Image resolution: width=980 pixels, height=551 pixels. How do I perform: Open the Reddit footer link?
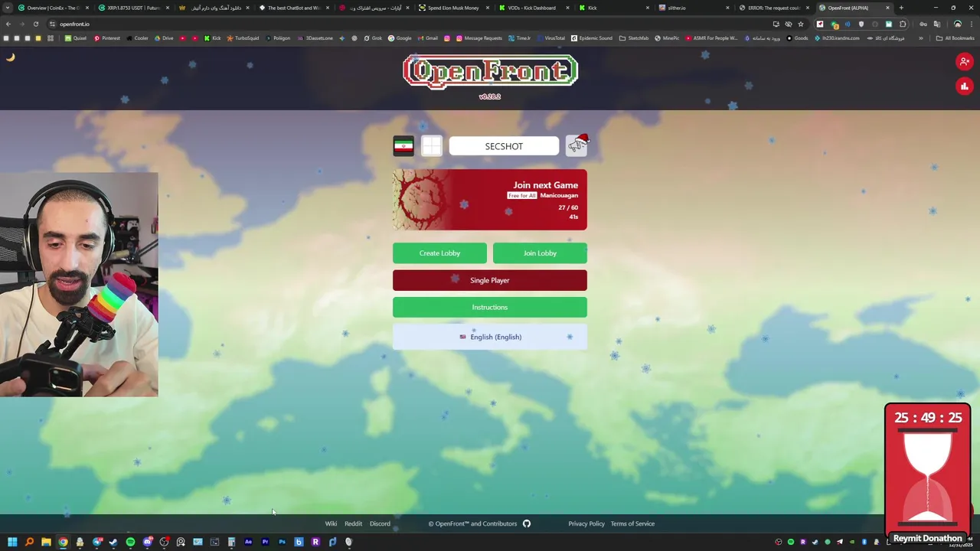pyautogui.click(x=353, y=523)
